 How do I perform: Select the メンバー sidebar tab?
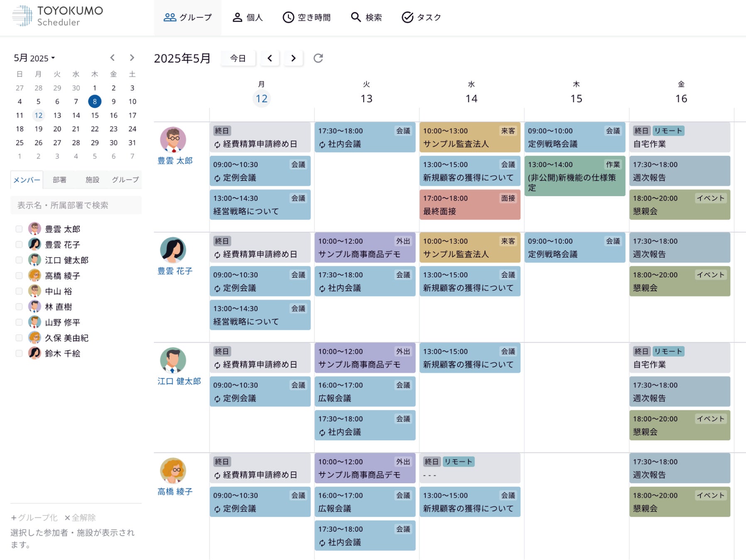(x=27, y=180)
